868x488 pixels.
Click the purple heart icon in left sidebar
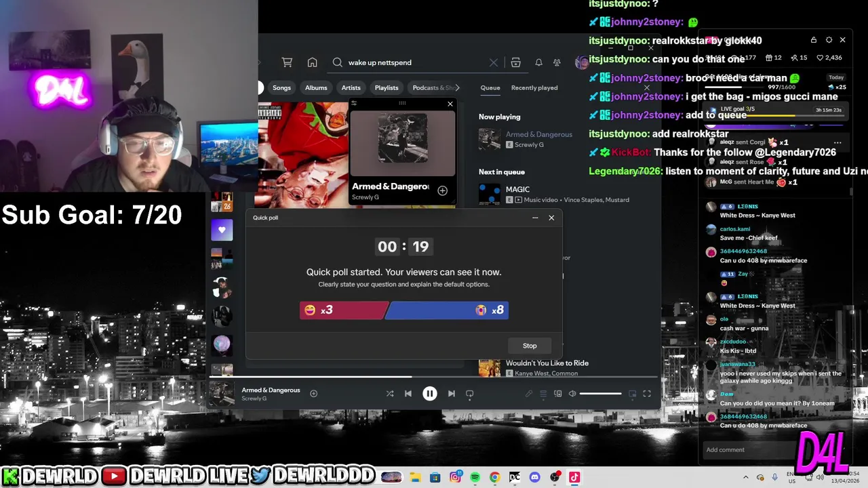(222, 230)
